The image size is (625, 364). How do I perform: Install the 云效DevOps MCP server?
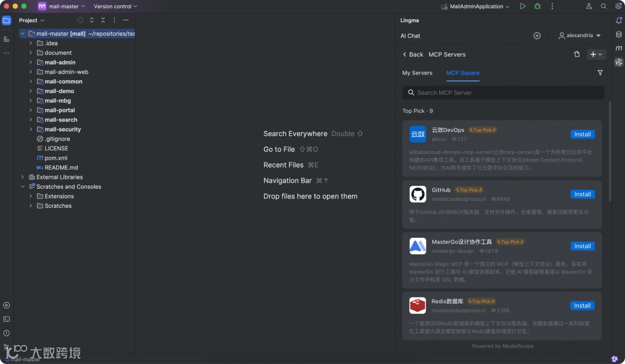point(582,134)
